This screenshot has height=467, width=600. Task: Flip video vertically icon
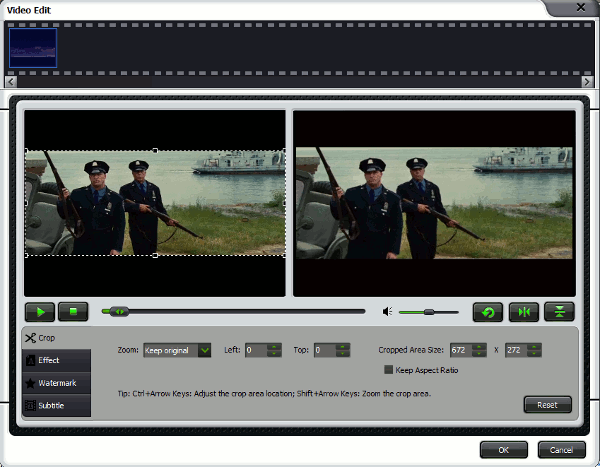(x=559, y=312)
